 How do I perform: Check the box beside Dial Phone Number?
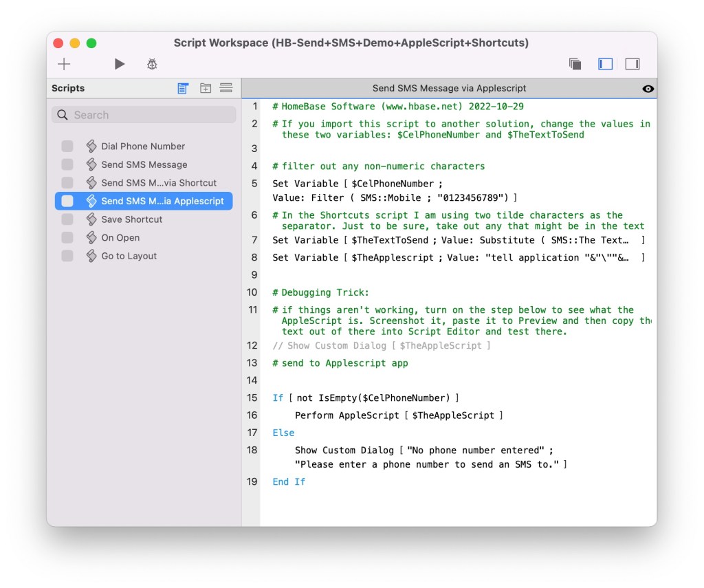point(67,146)
